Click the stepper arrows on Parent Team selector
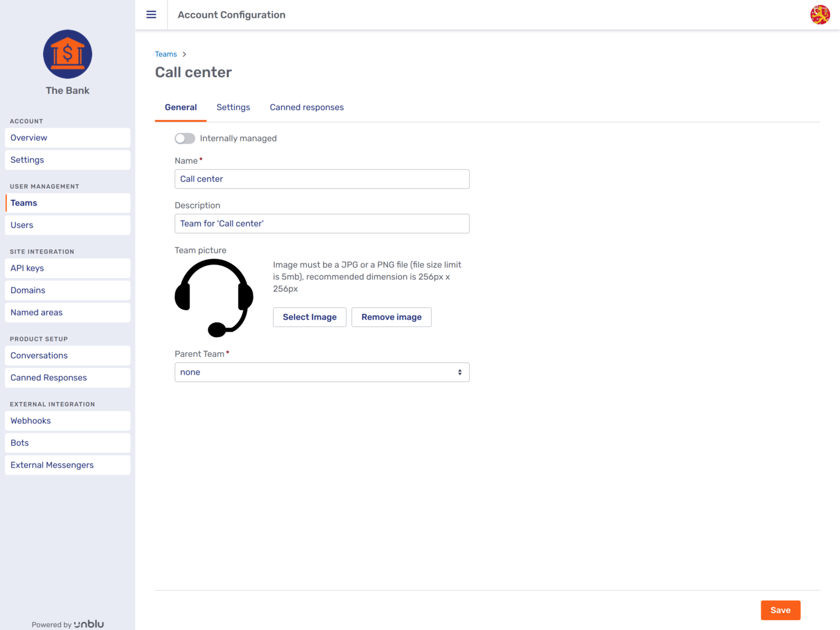 tap(459, 372)
